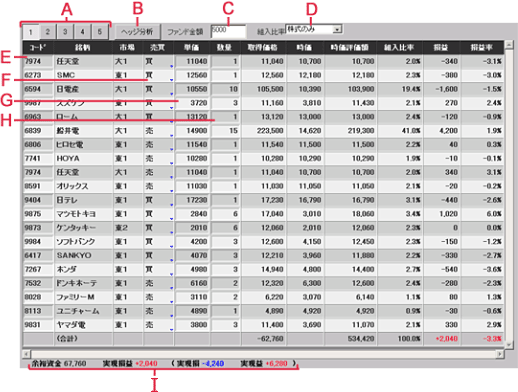Expand 売買 dropdown for 任天堂 first row
The width and height of the screenshot is (518, 392).
[x=172, y=66]
